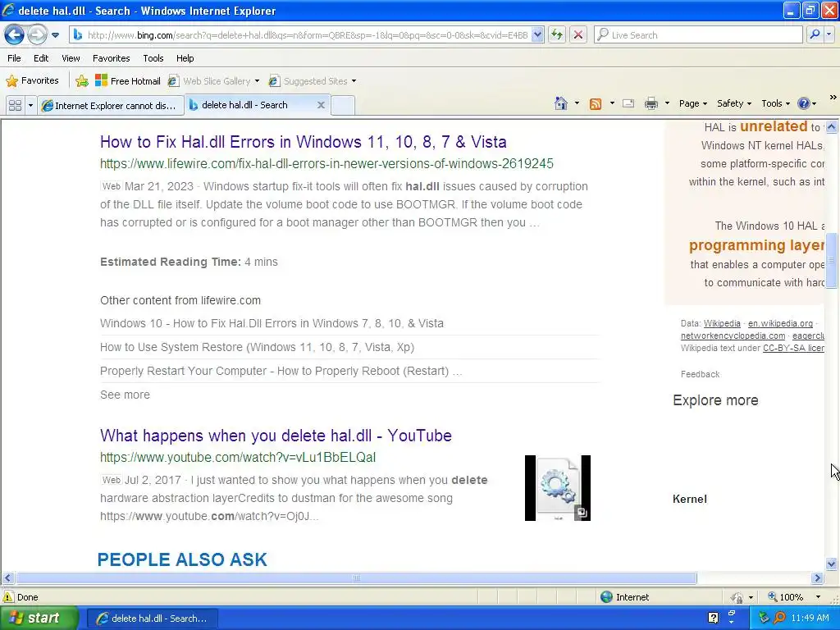Image resolution: width=840 pixels, height=630 pixels.
Task: Open the tab list dropdown arrow
Action: [x=30, y=106]
